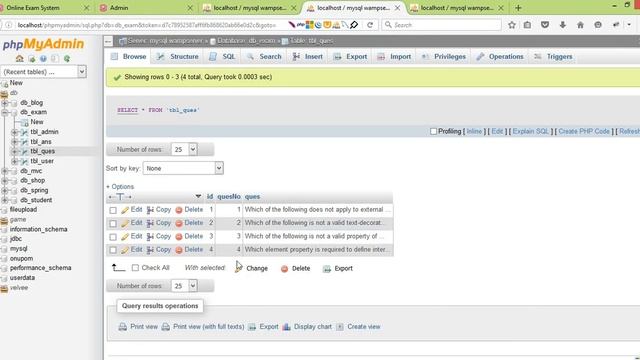Click the Copy icon for row 2
The image size is (640, 360).
150,223
